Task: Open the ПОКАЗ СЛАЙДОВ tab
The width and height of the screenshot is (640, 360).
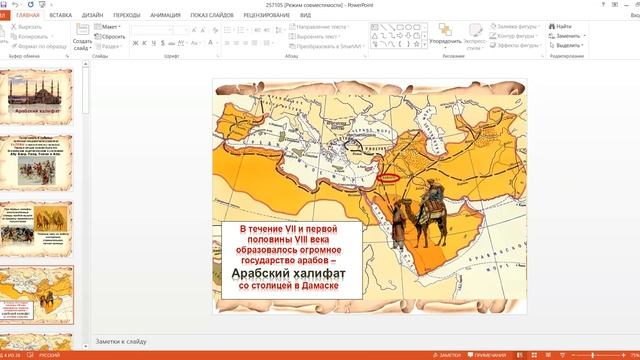Action: coord(212,15)
